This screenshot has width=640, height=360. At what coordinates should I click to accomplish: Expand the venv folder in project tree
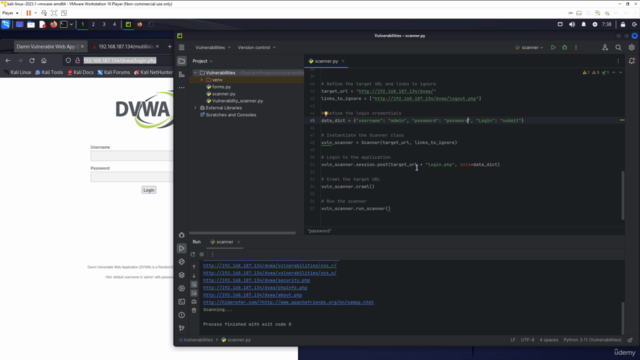[201, 80]
